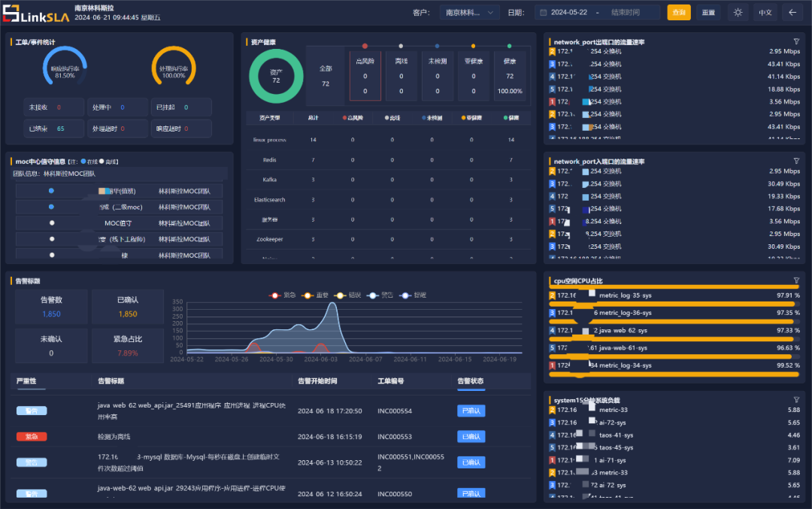
Task: Toggle the 错误 series in chart legend
Action: [x=347, y=295]
